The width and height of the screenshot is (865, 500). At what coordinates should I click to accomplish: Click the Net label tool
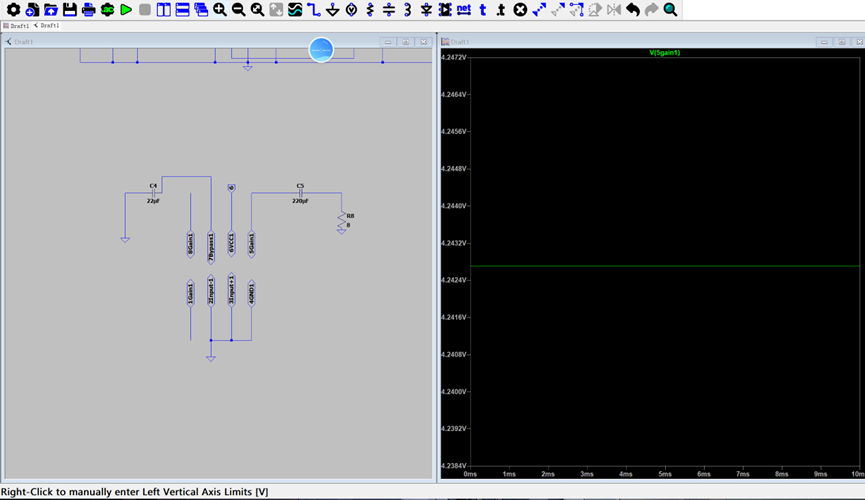point(464,9)
